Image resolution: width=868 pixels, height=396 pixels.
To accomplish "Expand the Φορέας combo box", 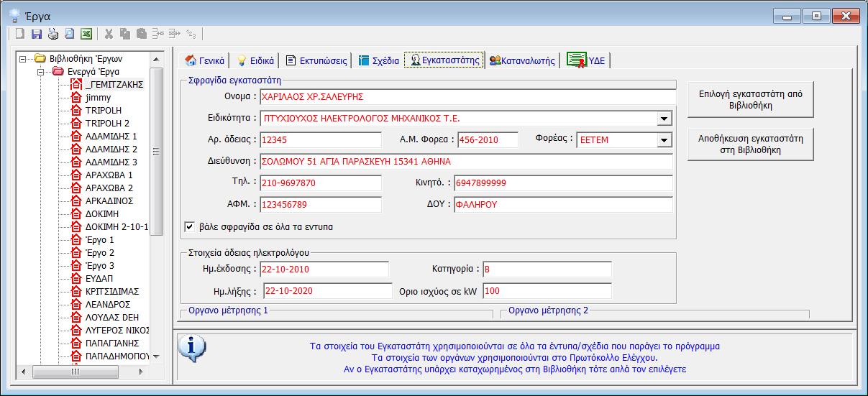I will click(664, 140).
